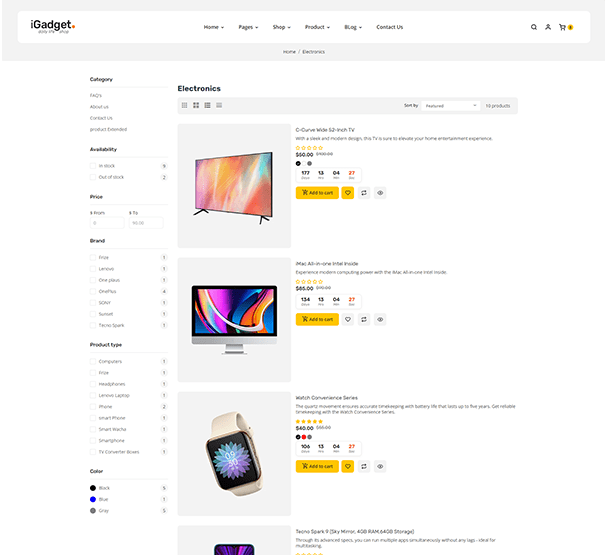Switch to two-column grid view icon

pos(196,105)
